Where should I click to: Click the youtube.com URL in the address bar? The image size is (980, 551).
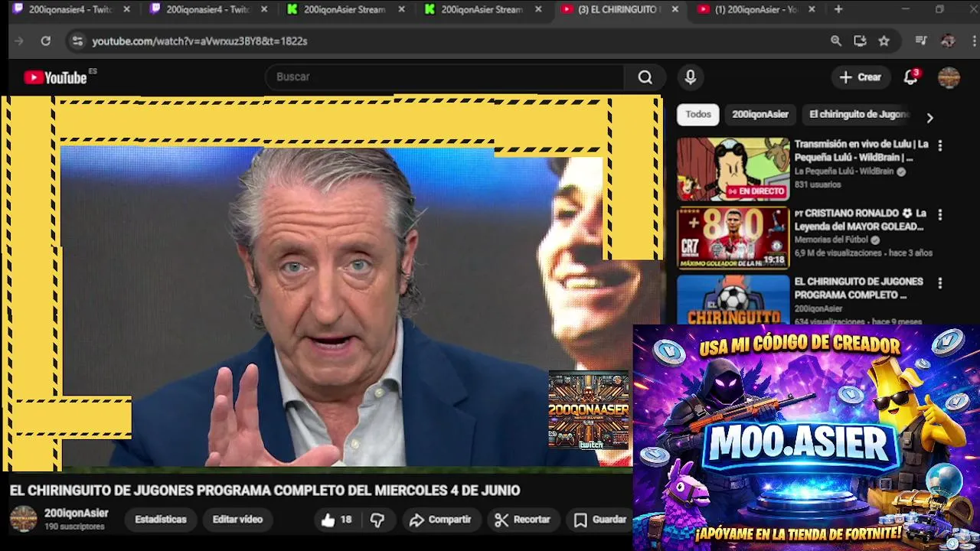pos(200,41)
